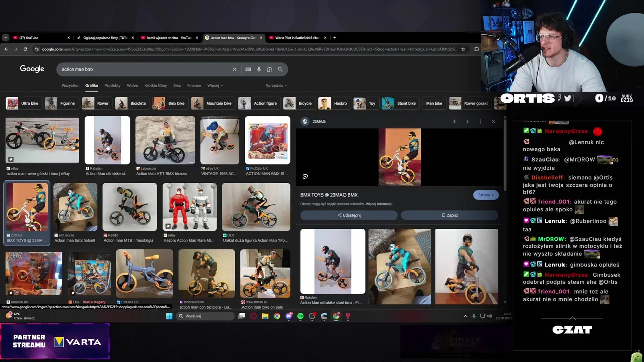Screen dimensions: 644x362
Task: Bookmark this page with star icon
Action: (x=463, y=49)
